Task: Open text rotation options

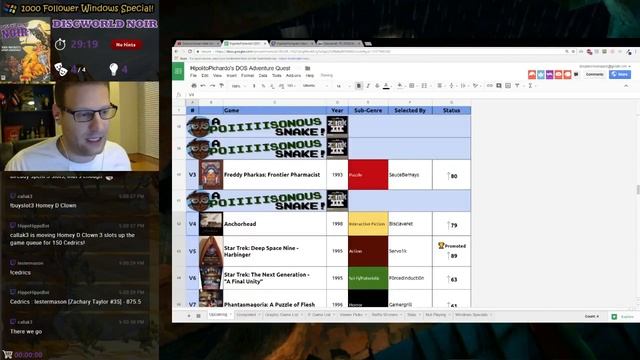Action: 476,86
